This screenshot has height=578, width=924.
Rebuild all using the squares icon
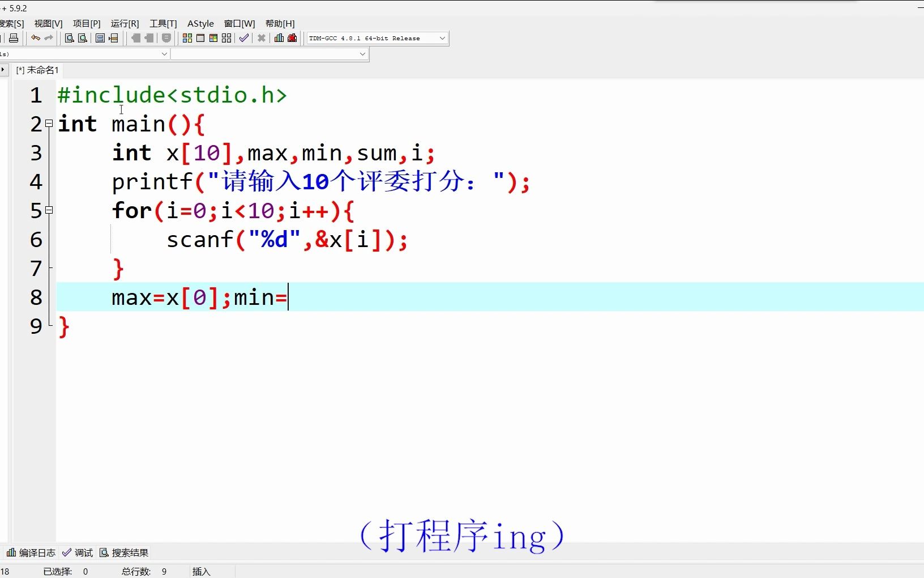click(226, 38)
